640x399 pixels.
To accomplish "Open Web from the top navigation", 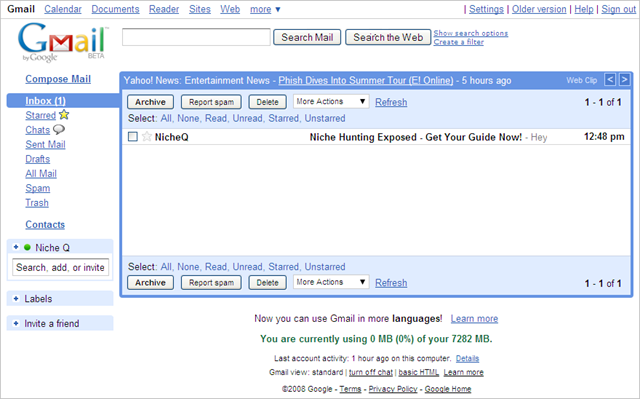I will (230, 9).
